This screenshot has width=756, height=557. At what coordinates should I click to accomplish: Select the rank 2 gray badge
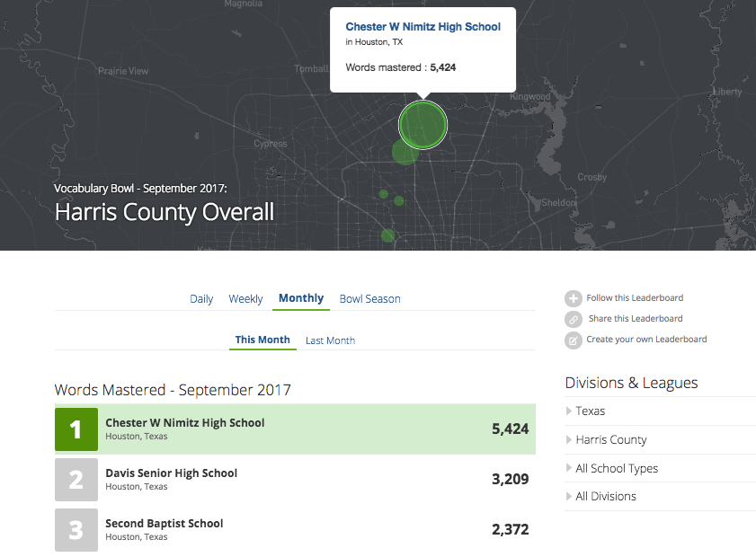[76, 480]
